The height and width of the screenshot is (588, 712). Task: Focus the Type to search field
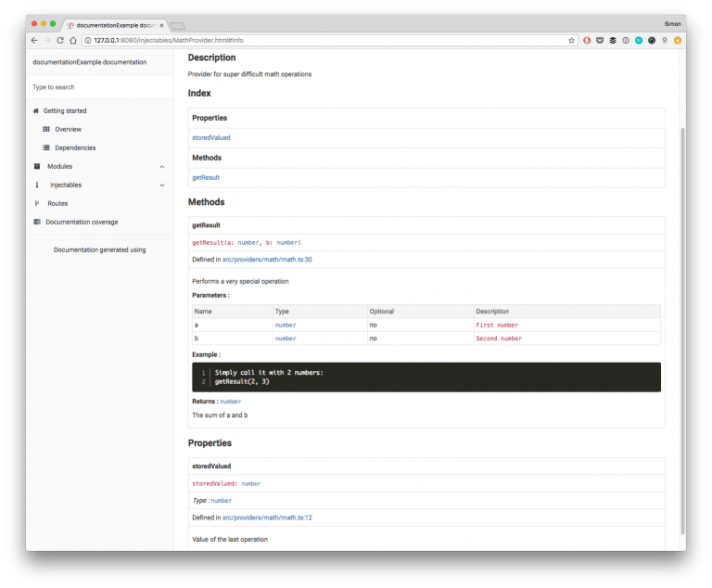99,87
